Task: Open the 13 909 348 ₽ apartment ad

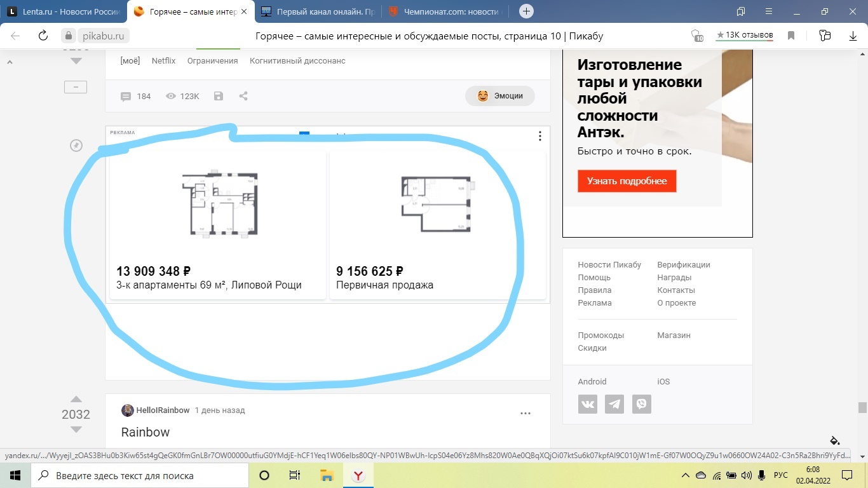Action: point(218,224)
